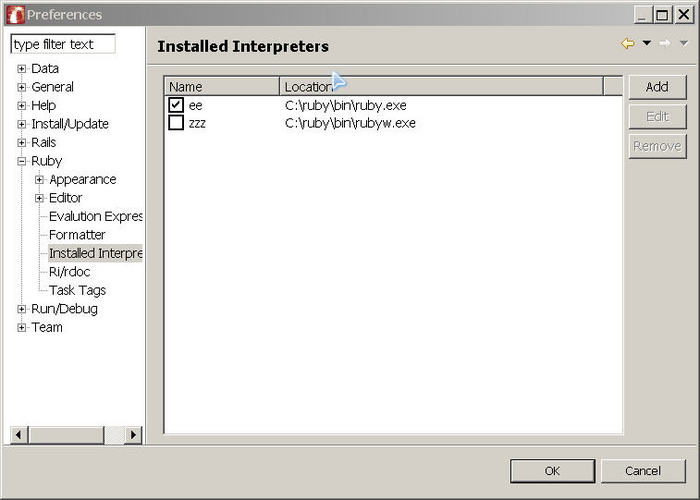Select the General preferences category

[52, 87]
